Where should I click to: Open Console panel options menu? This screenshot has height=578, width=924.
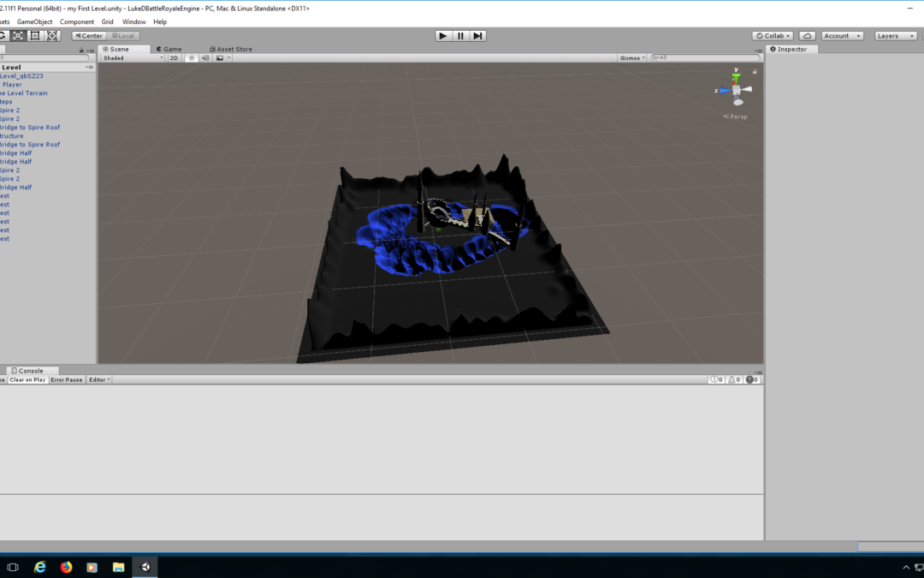[x=758, y=372]
